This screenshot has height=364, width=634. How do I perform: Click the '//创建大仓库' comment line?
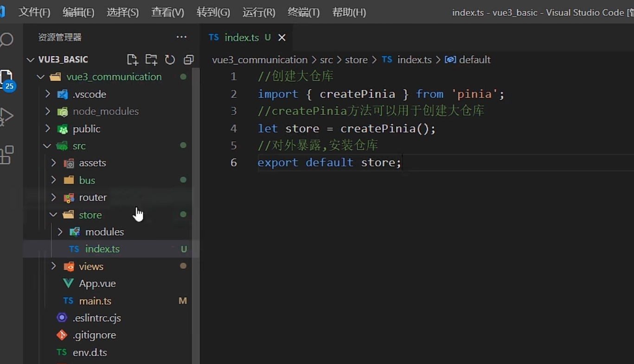(295, 77)
